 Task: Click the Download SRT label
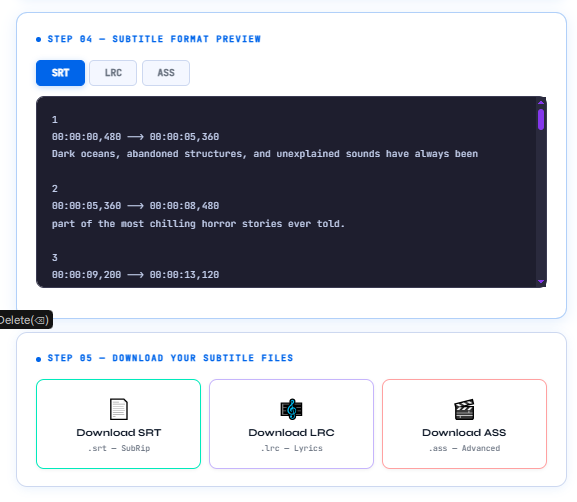tap(118, 432)
